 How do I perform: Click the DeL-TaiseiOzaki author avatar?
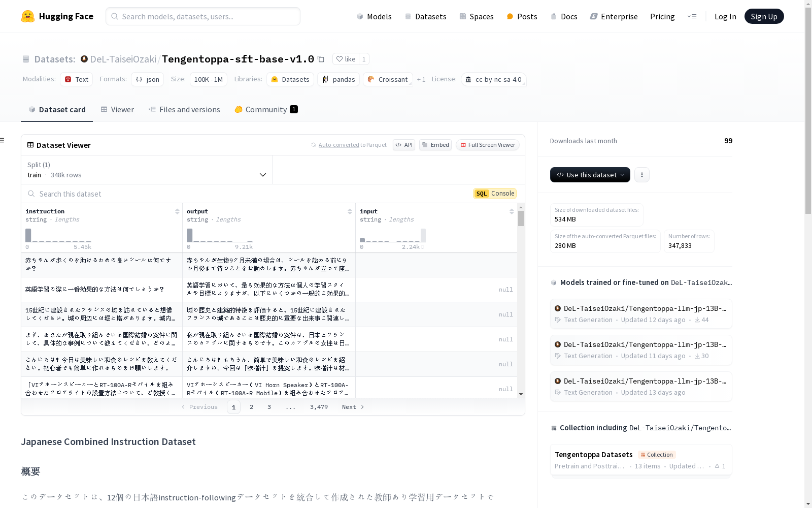click(84, 59)
